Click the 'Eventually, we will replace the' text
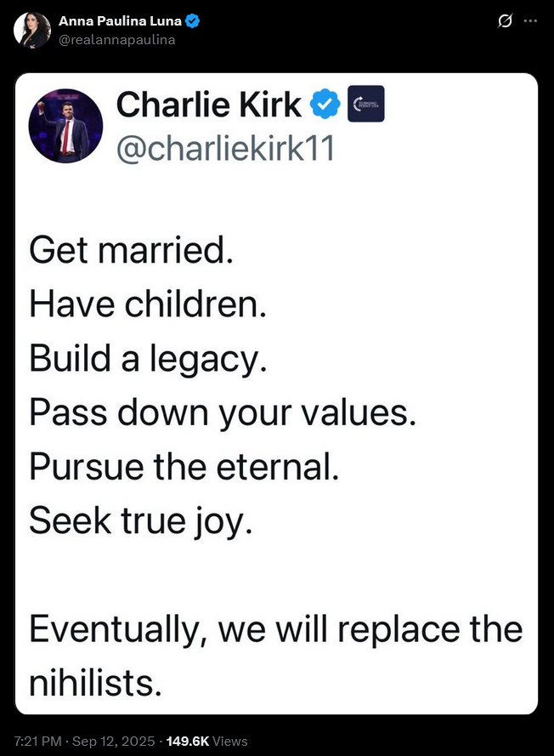554x756 pixels. pos(276,629)
